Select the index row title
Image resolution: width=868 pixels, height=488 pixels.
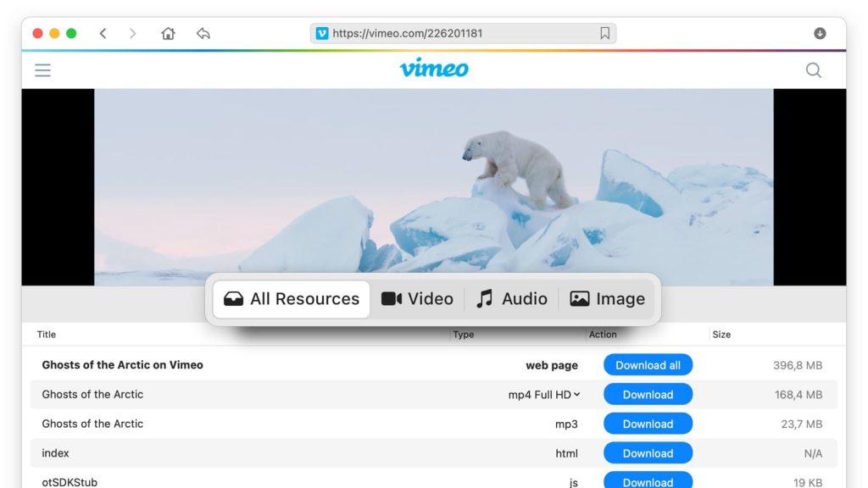click(55, 453)
